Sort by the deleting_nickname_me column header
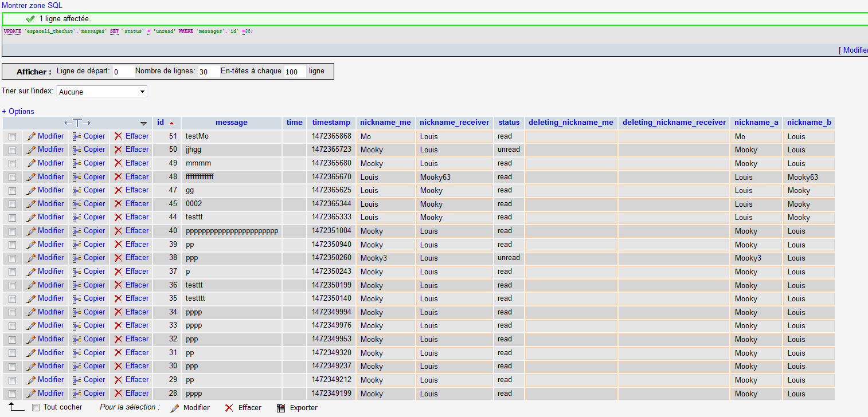This screenshot has width=868, height=417. point(571,123)
